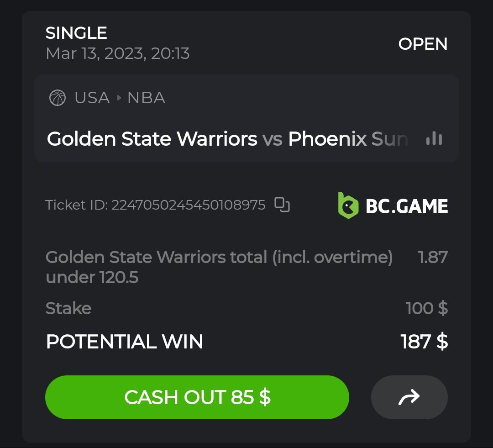Tap the SINGLE bet type heading

point(76,33)
